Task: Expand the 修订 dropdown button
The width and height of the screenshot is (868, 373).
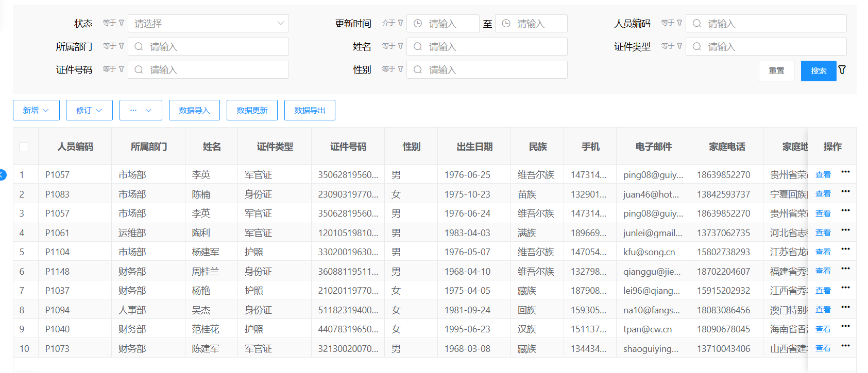Action: pyautogui.click(x=89, y=110)
